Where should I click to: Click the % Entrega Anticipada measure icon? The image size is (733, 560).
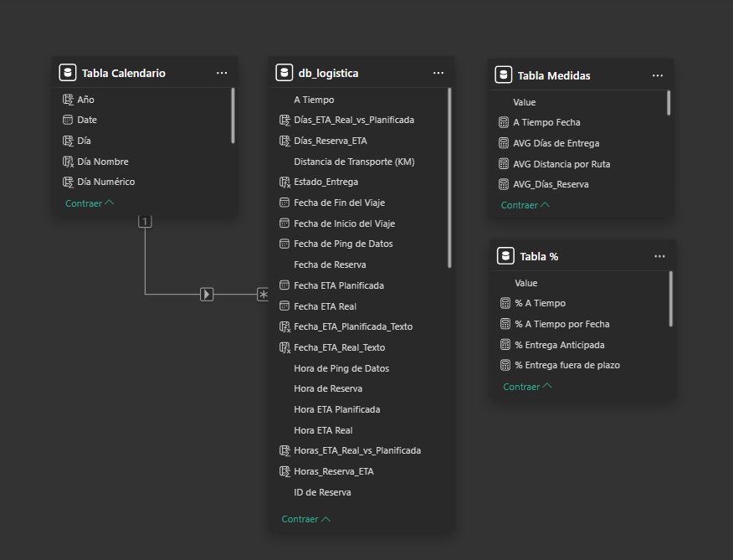point(505,345)
